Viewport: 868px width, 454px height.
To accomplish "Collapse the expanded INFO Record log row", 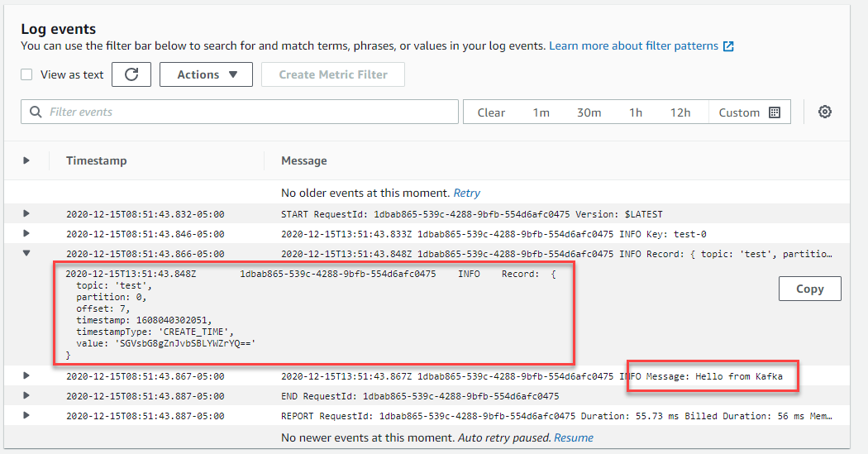I will (26, 254).
